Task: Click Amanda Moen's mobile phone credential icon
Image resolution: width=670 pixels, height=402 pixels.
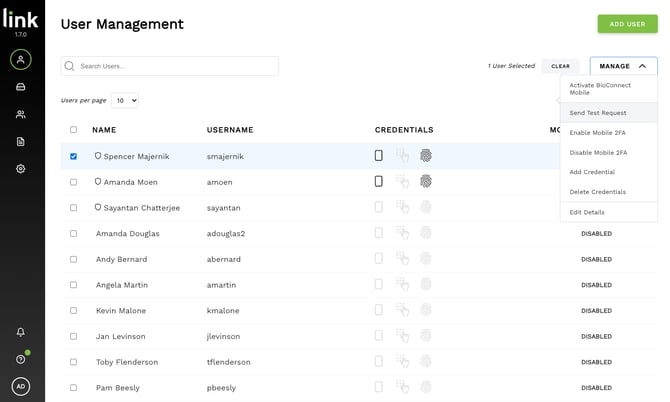Action: pos(379,182)
